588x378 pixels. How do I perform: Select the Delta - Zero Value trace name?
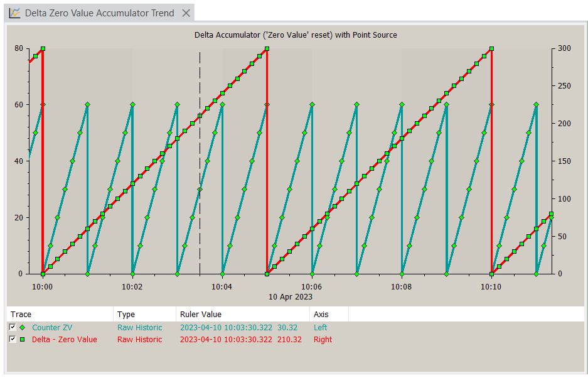(x=65, y=340)
